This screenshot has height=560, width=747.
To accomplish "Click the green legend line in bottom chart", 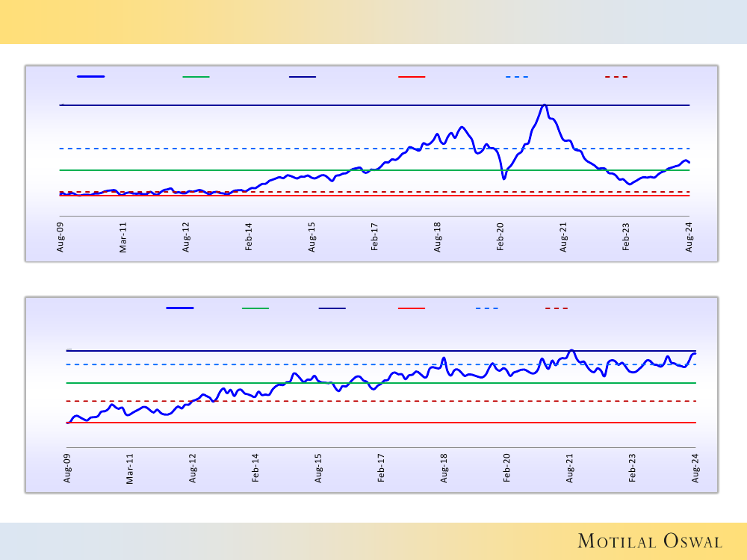I will click(255, 308).
